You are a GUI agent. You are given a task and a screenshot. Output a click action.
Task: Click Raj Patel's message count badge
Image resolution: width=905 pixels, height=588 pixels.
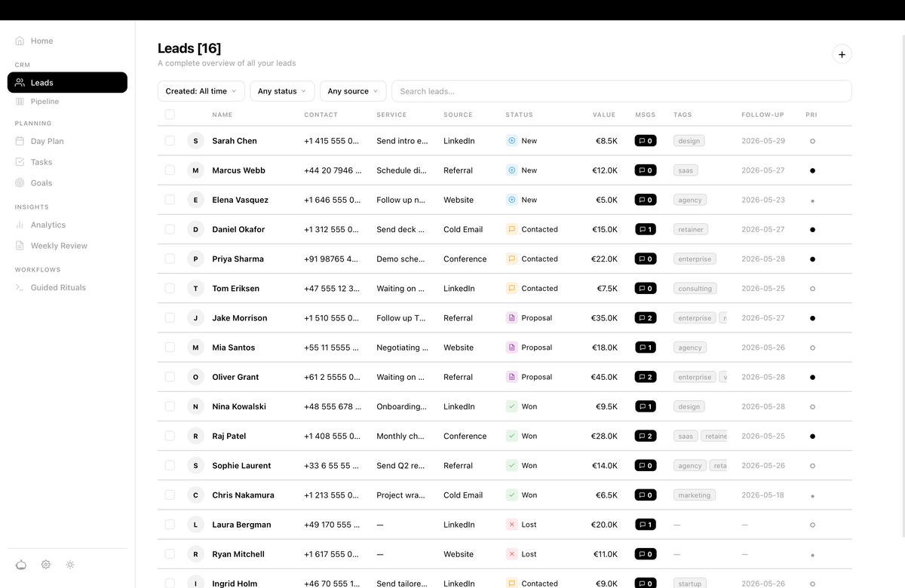coord(645,436)
